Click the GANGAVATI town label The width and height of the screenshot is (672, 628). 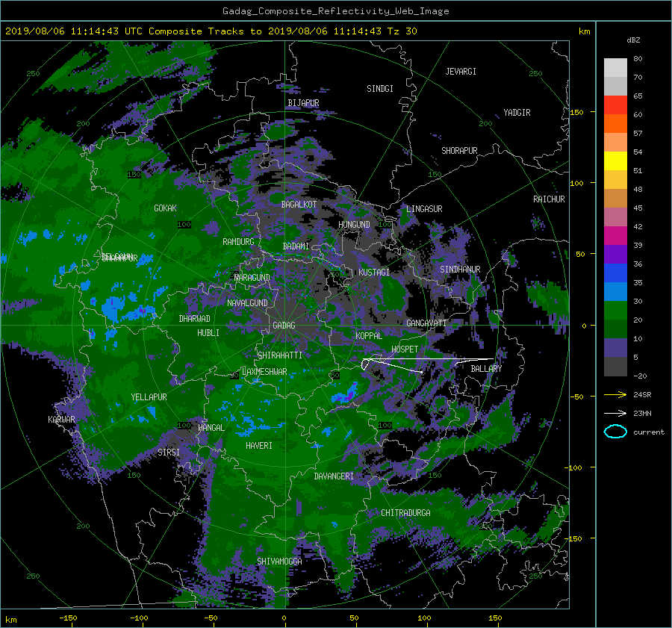[x=426, y=323]
